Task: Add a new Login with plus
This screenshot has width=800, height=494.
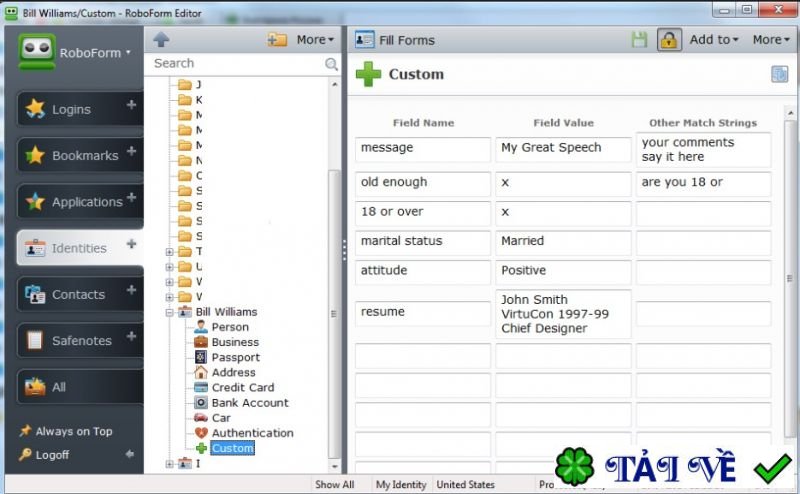Action: point(132,105)
